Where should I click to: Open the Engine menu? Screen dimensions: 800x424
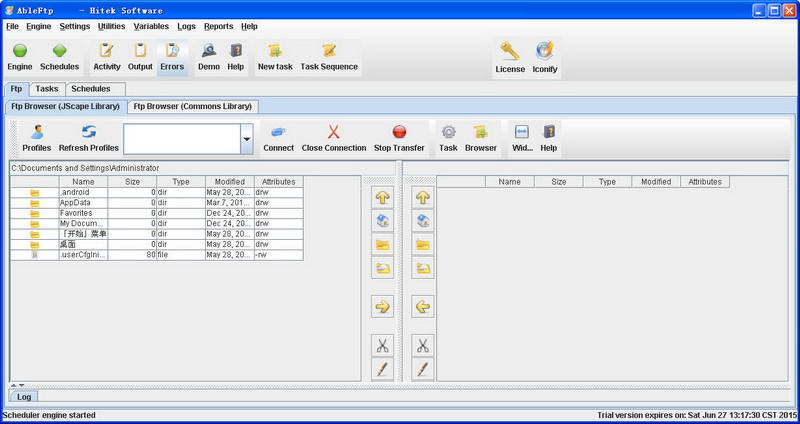tap(39, 27)
